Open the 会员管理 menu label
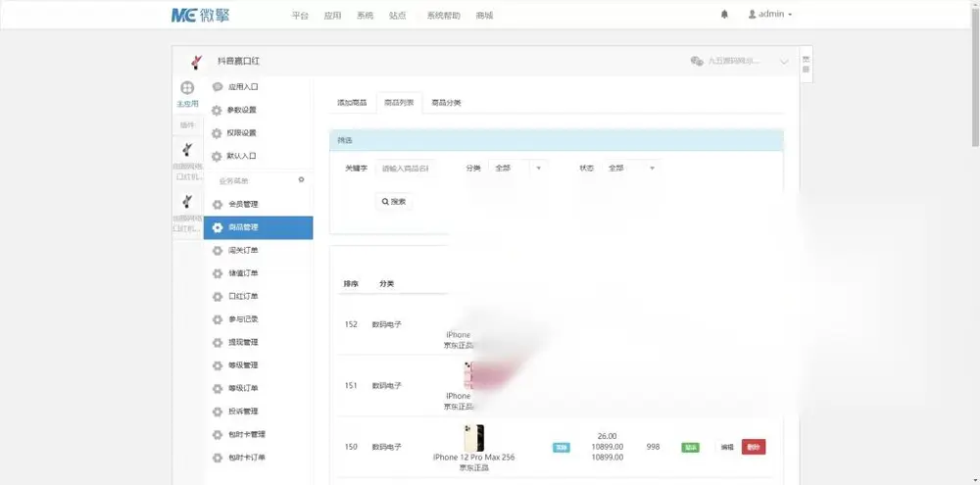The height and width of the screenshot is (485, 980). click(x=244, y=205)
